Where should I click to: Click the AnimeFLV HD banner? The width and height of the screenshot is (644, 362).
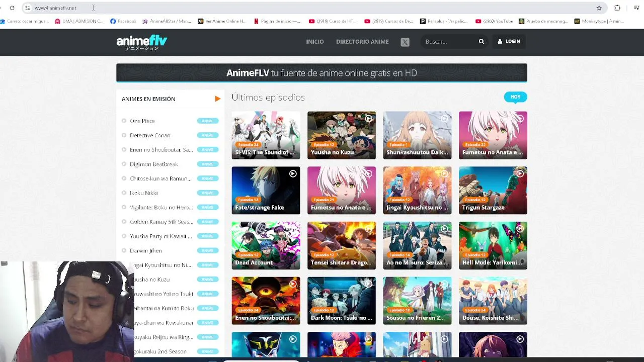click(321, 73)
